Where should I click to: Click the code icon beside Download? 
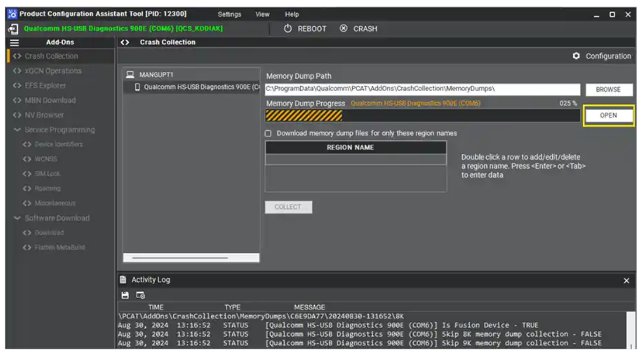[27, 233]
